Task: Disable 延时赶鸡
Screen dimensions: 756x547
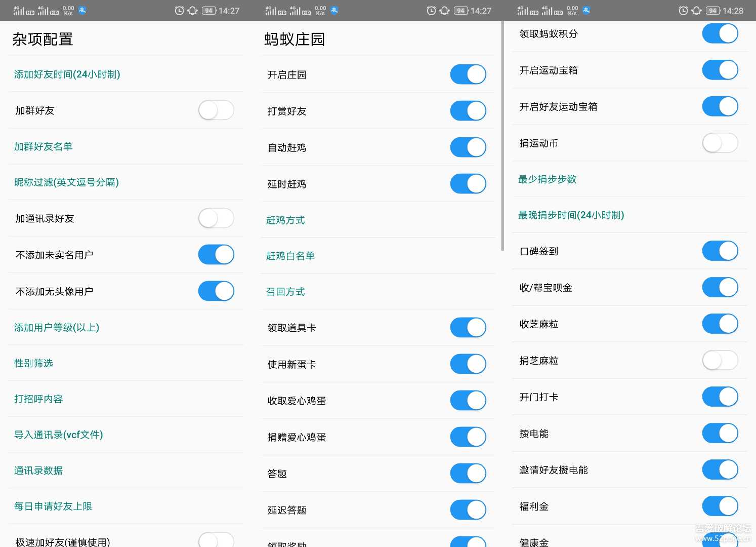Action: (x=468, y=183)
